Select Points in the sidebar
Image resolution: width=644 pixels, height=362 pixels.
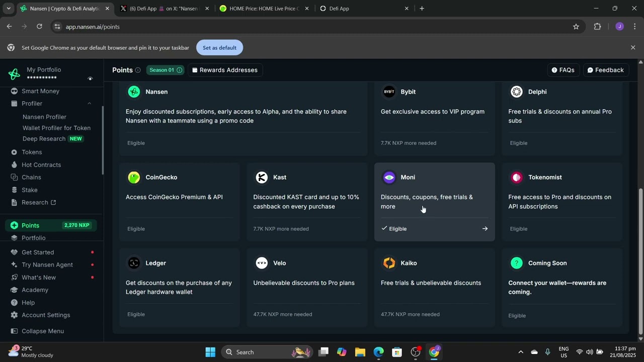51,225
